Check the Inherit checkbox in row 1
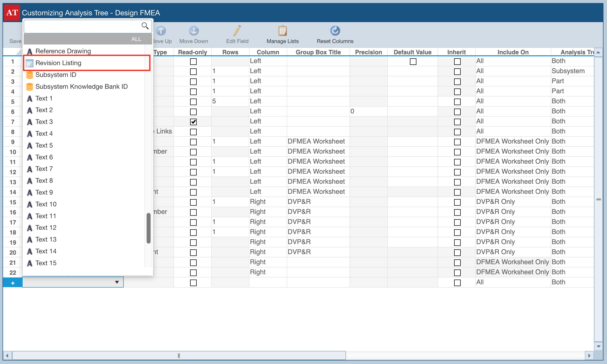The height and width of the screenshot is (364, 607). pos(457,62)
